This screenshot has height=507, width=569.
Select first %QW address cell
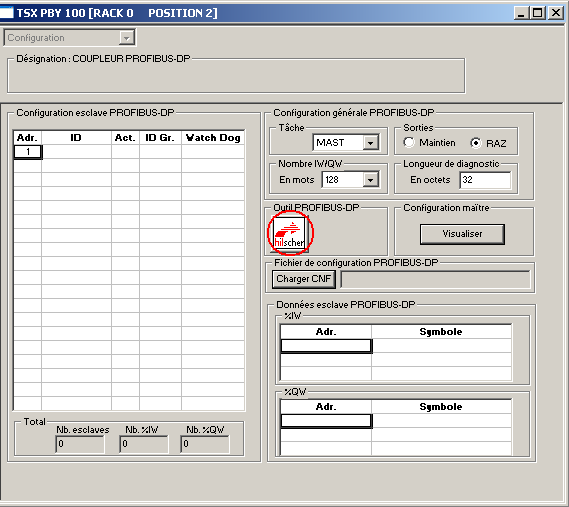[326, 421]
